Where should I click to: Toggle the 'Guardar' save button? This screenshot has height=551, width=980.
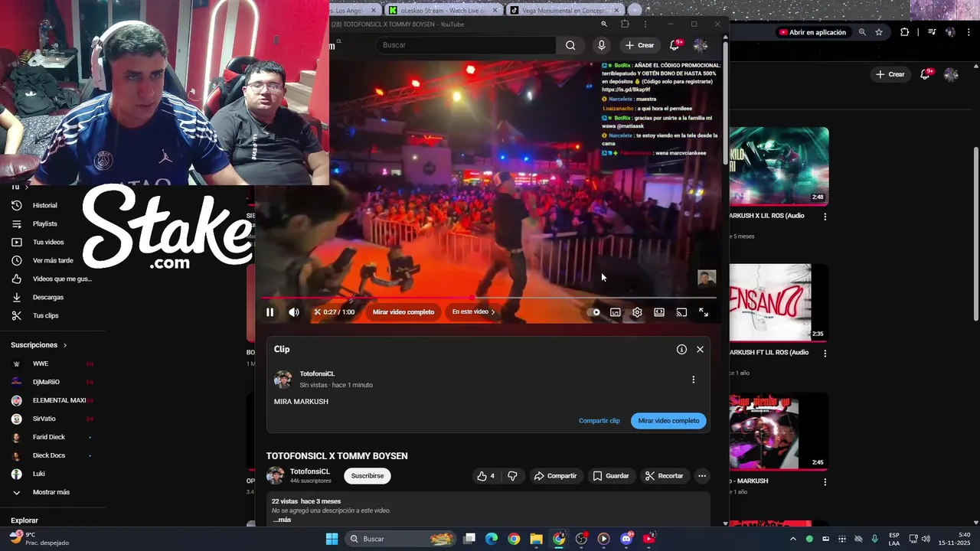[x=611, y=476]
